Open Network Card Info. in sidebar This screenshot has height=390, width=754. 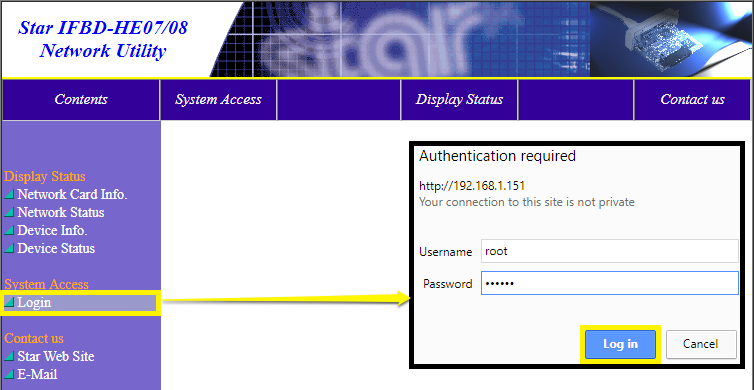[72, 195]
